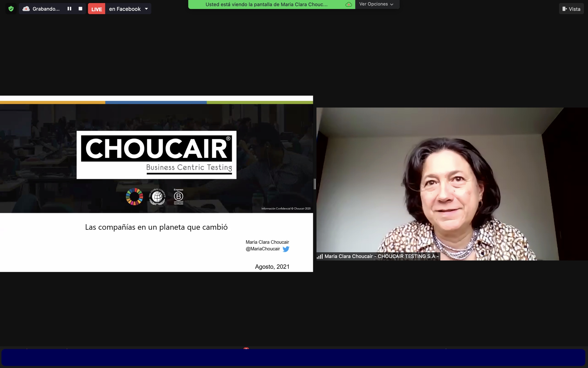Click the title 'Las compañías en un planeta que cambió'
The height and width of the screenshot is (368, 588).
click(x=156, y=227)
